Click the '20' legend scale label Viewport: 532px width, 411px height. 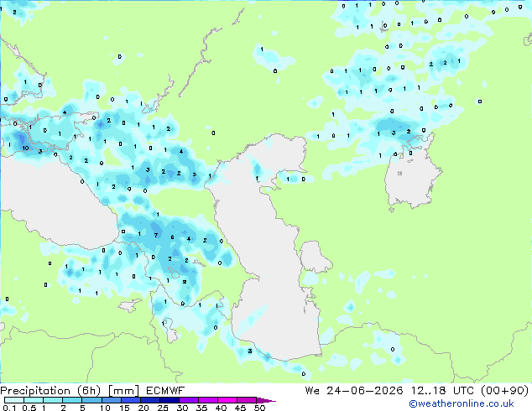coord(143,408)
